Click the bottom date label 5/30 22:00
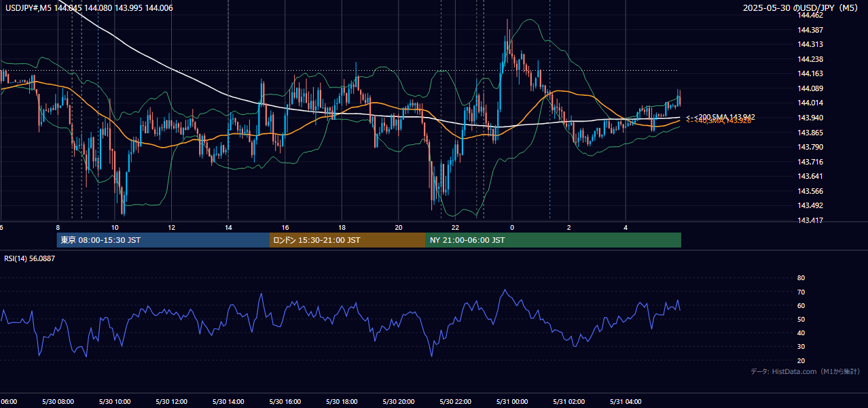The width and height of the screenshot is (868, 408). (x=456, y=402)
